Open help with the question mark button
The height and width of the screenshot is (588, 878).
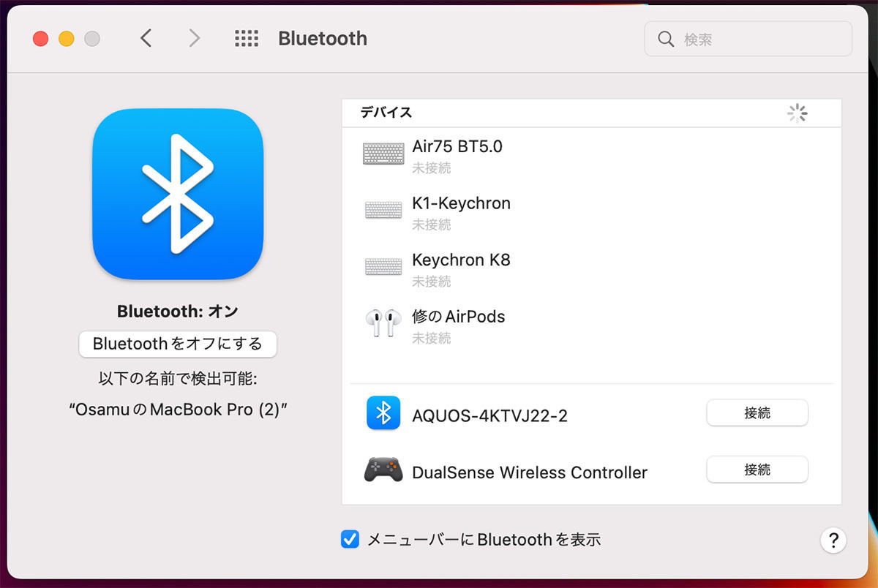[833, 540]
